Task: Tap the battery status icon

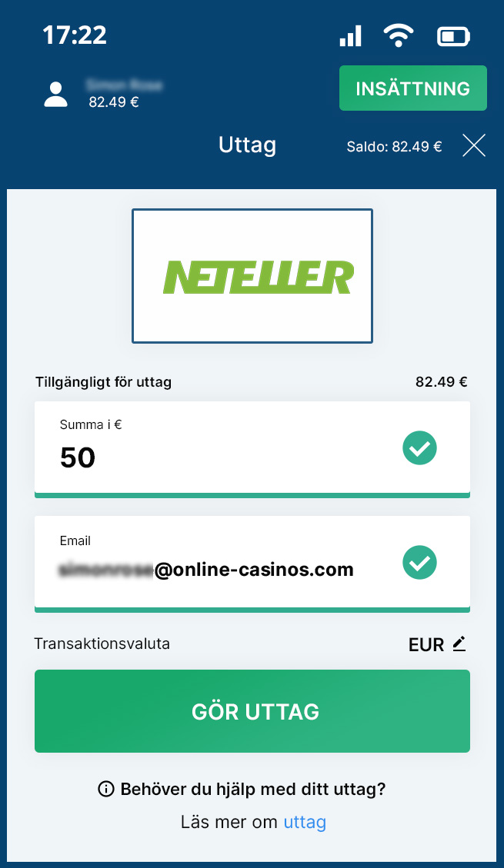Action: [x=454, y=37]
